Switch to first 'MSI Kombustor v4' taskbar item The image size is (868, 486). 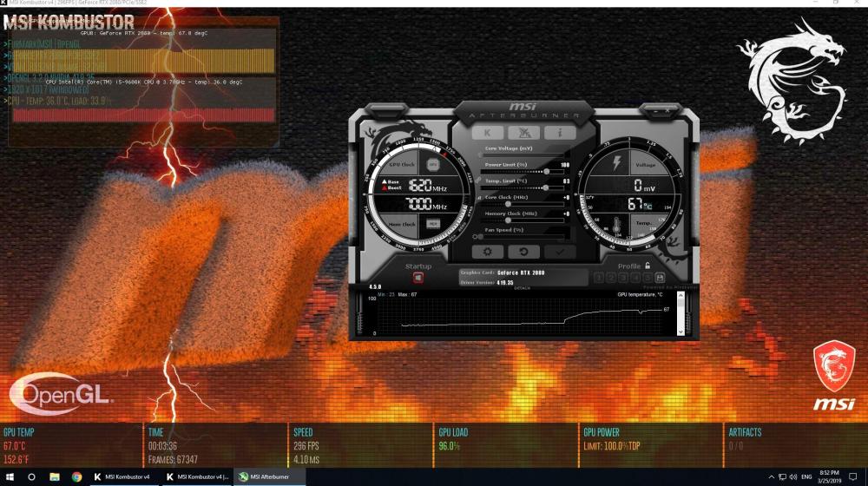pyautogui.click(x=123, y=476)
